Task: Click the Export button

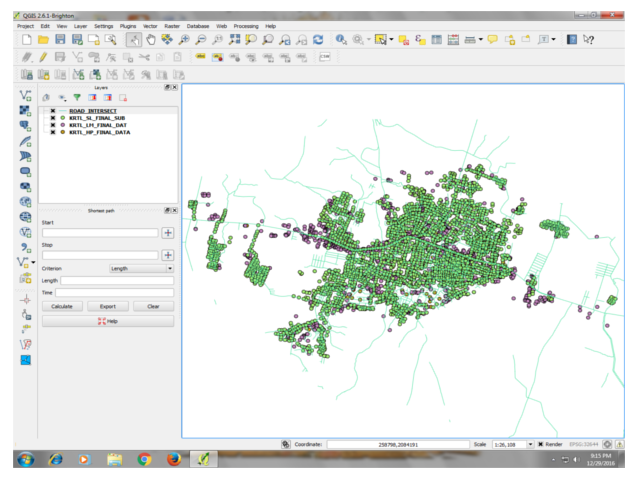Action: 108,307
